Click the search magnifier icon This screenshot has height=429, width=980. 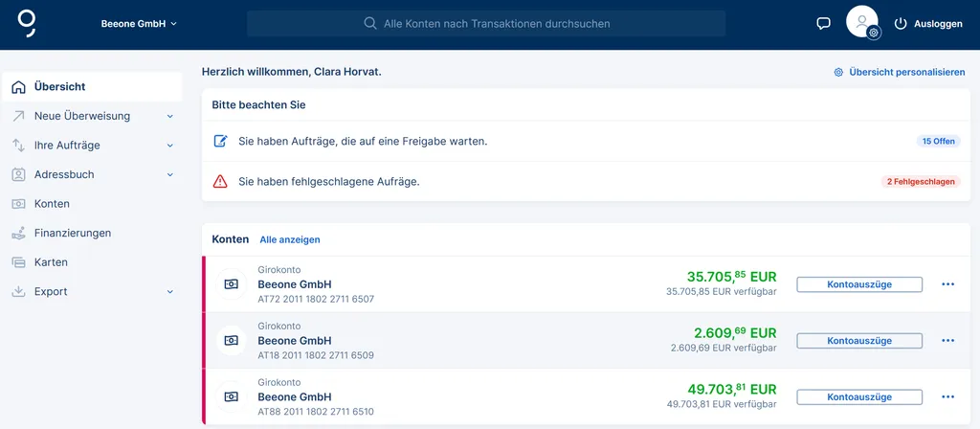pos(370,24)
